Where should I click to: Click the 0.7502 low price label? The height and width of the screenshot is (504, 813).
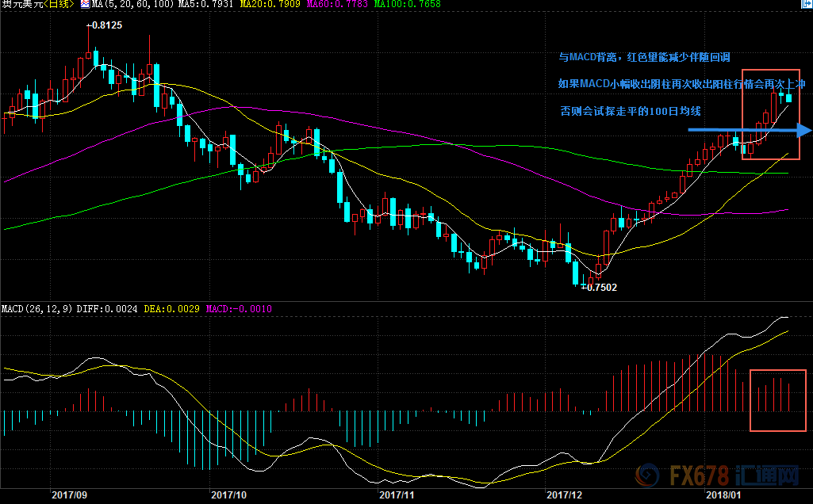point(600,287)
